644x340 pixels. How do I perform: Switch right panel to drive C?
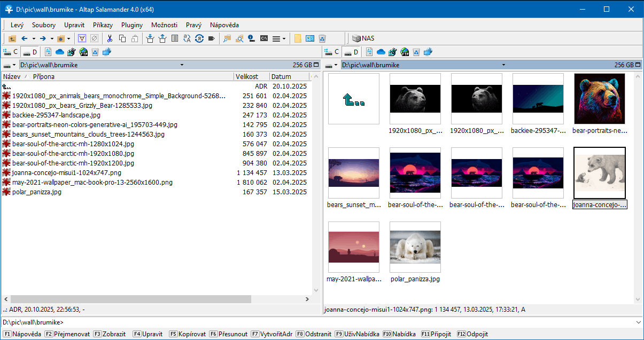(332, 52)
